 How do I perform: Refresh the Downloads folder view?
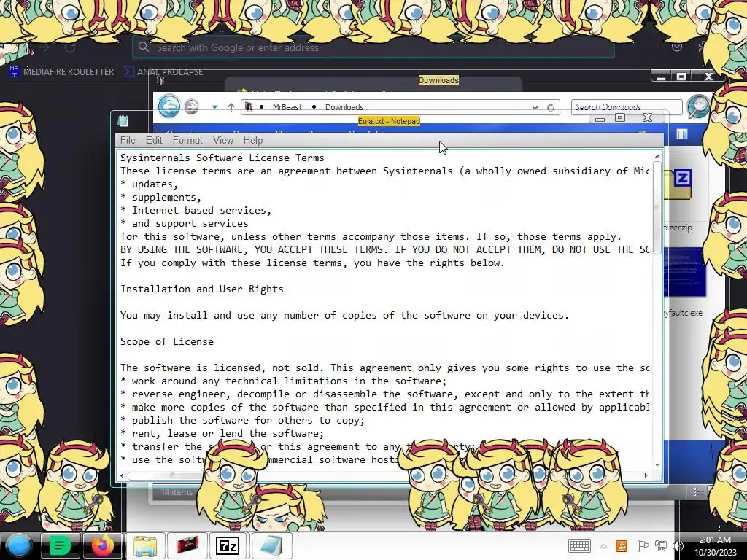click(x=551, y=107)
